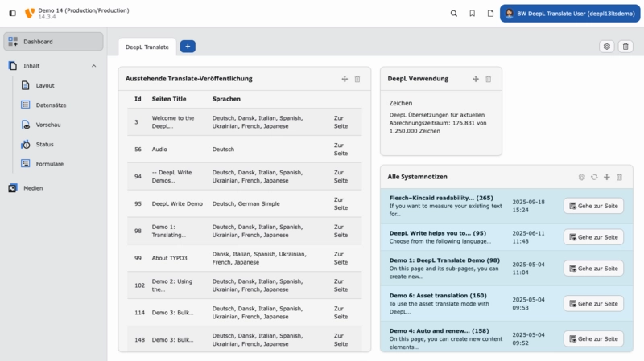Open the Vorschau module
Viewport: 644px width, 361px height.
(x=47, y=125)
